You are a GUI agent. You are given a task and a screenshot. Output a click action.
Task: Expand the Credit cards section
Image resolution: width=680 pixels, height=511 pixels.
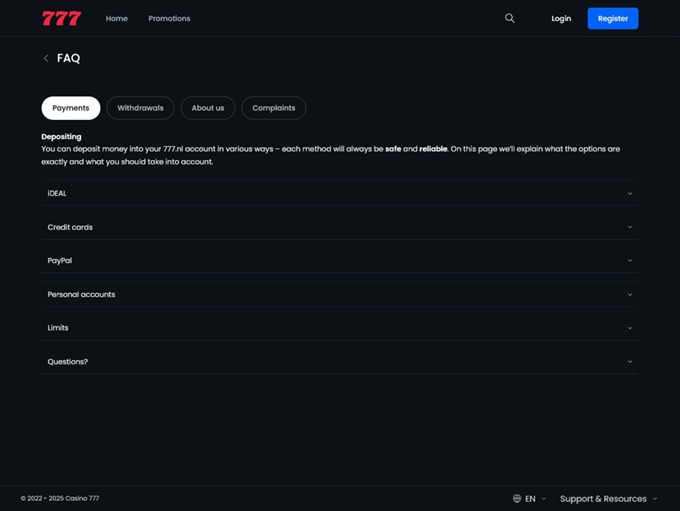pos(339,227)
